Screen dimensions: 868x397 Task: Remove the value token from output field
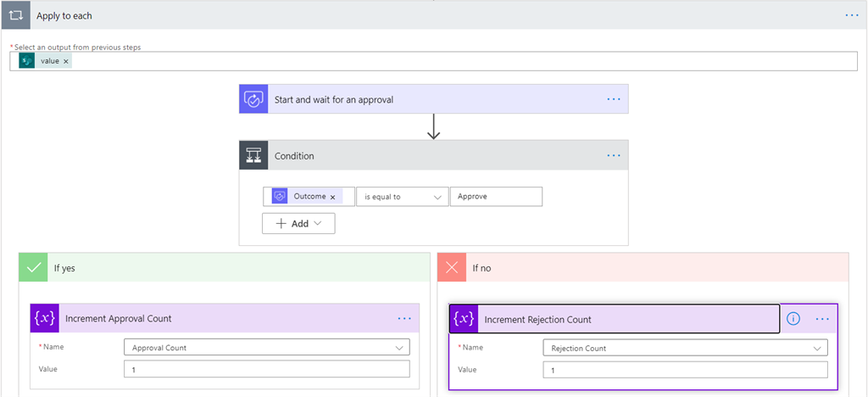(66, 61)
